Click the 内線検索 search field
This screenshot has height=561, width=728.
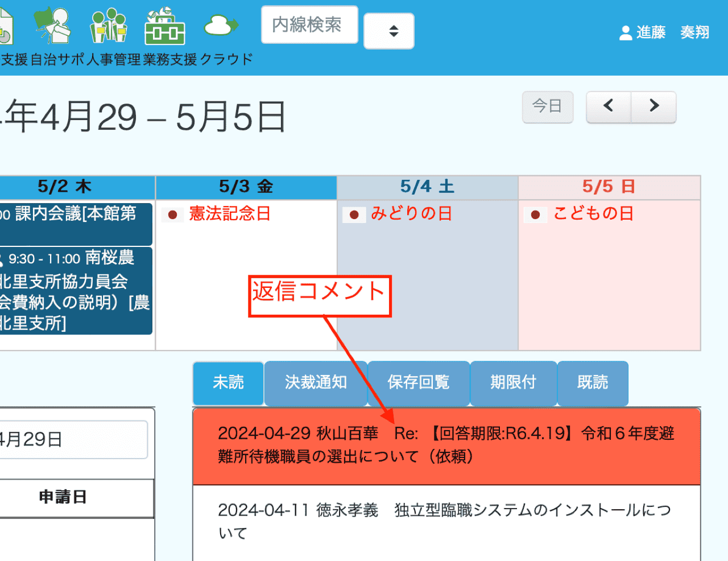[x=309, y=24]
